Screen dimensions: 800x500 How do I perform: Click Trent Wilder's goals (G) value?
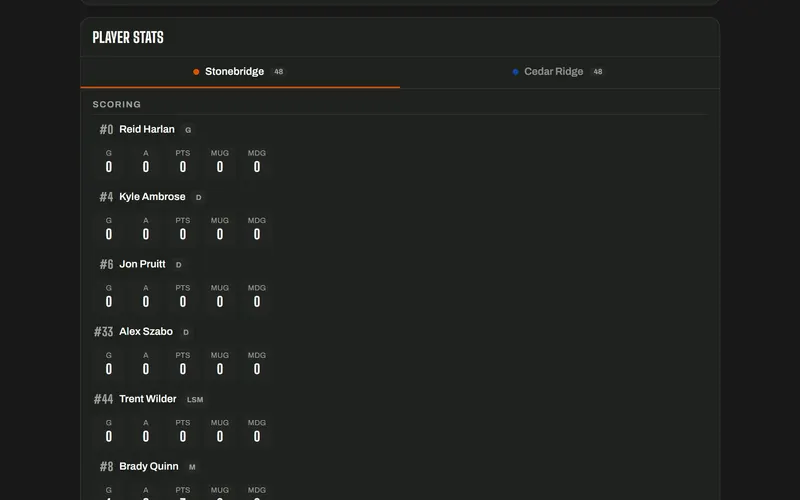tap(109, 436)
